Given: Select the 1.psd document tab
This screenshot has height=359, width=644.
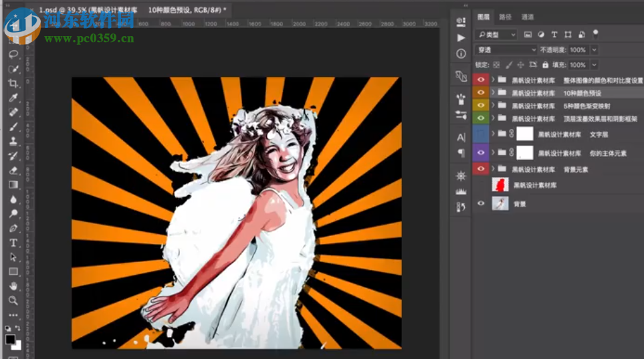Looking at the screenshot, I should tap(132, 9).
